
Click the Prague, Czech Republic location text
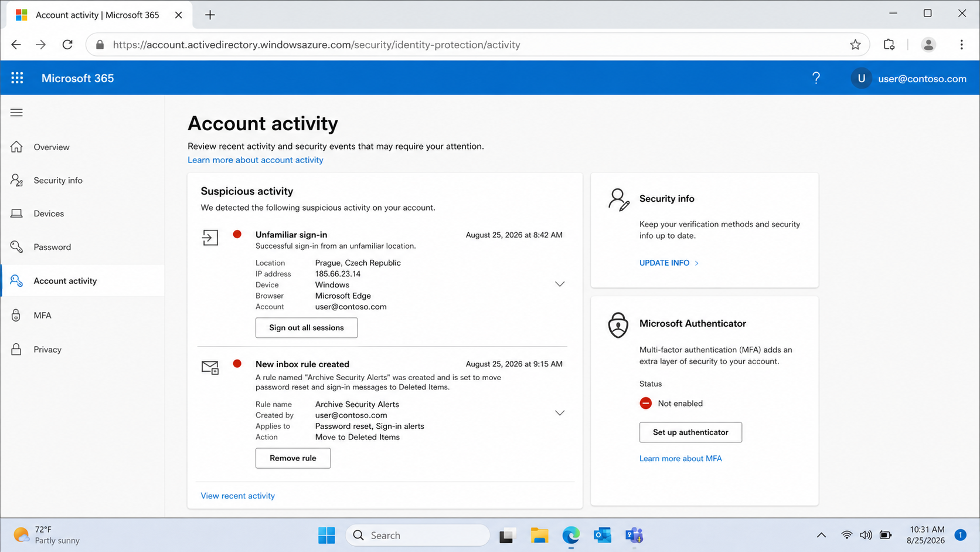(358, 263)
